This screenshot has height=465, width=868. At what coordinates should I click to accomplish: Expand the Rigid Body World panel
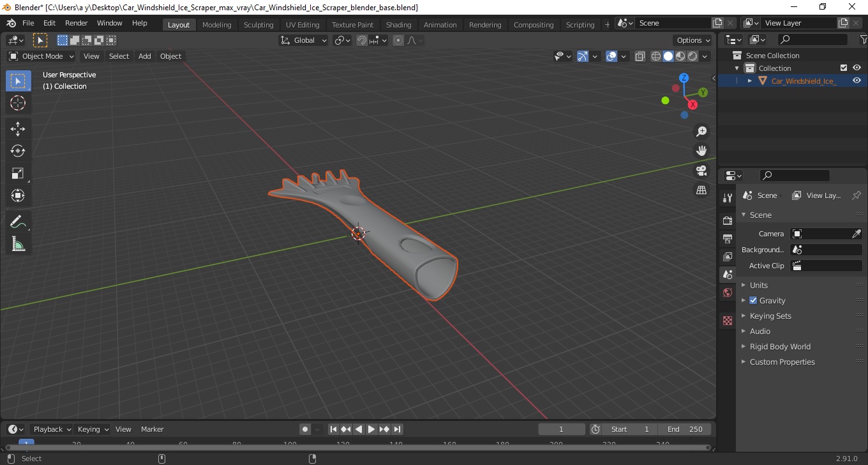point(780,346)
